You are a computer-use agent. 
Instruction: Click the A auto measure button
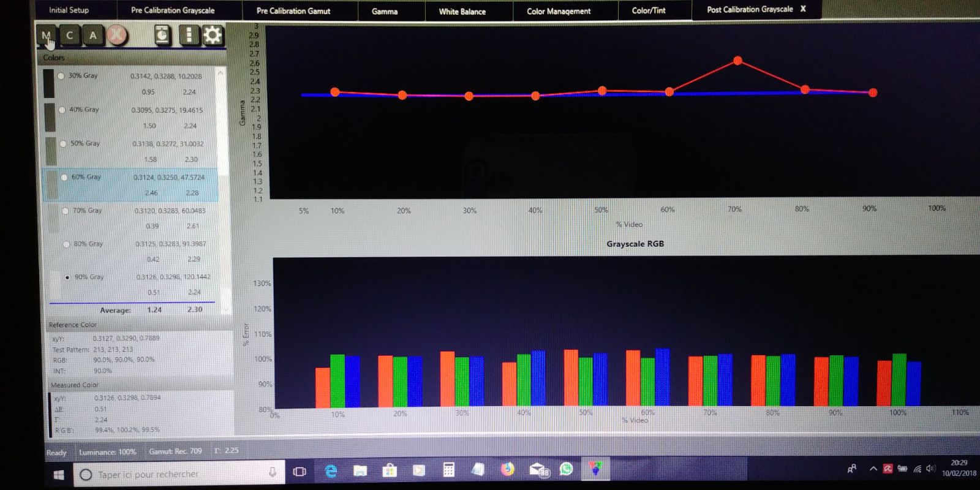point(92,36)
